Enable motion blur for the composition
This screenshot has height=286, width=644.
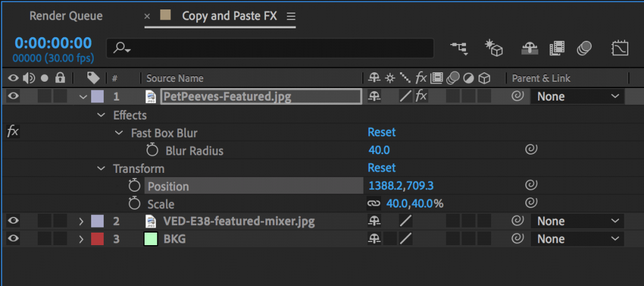point(584,48)
